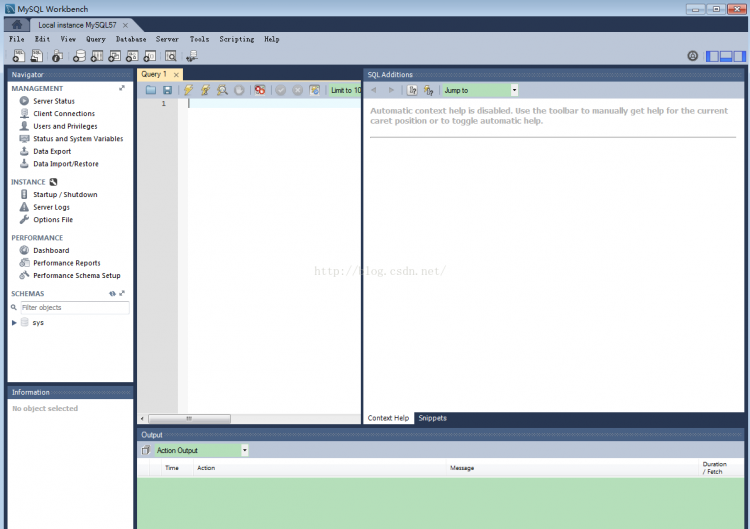Toggle continue-on-error red icon

260,90
